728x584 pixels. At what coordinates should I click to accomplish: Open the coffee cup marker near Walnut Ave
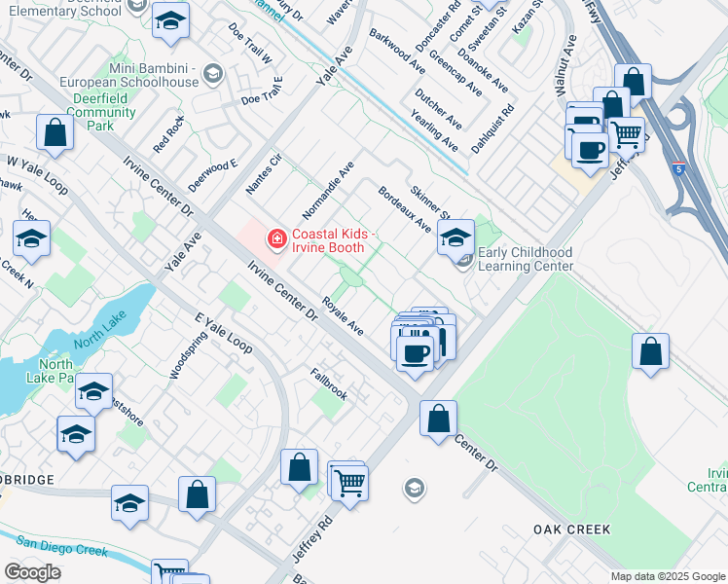pyautogui.click(x=590, y=152)
